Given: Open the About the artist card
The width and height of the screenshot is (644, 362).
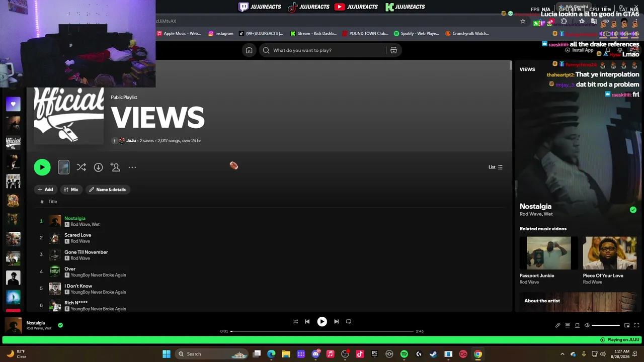Looking at the screenshot, I should [x=578, y=302].
